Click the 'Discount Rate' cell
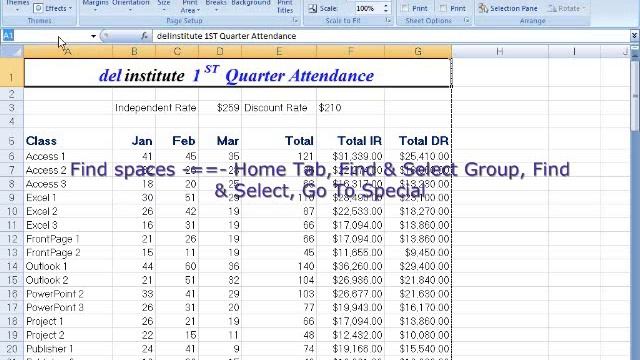 pos(279,108)
